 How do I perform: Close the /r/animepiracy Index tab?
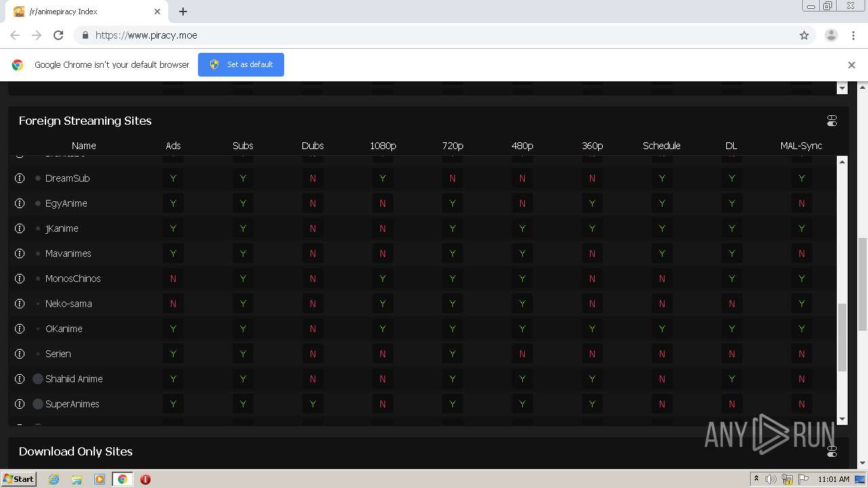click(157, 12)
